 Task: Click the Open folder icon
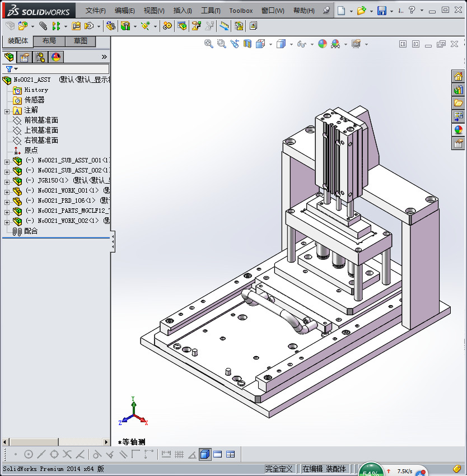[x=361, y=11]
